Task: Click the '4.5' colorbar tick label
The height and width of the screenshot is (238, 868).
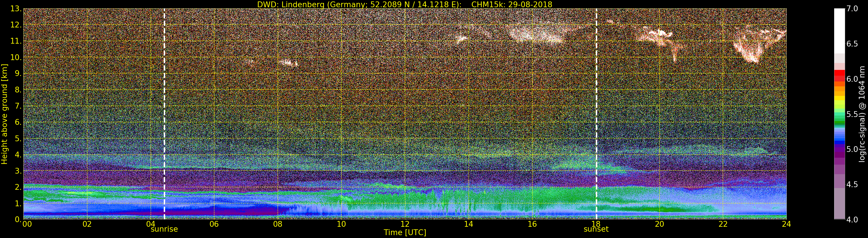Action: tap(852, 185)
